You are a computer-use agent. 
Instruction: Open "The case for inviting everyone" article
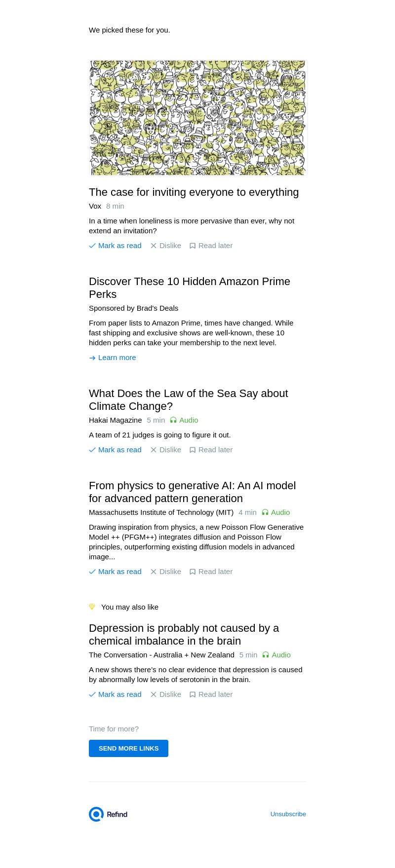194,192
